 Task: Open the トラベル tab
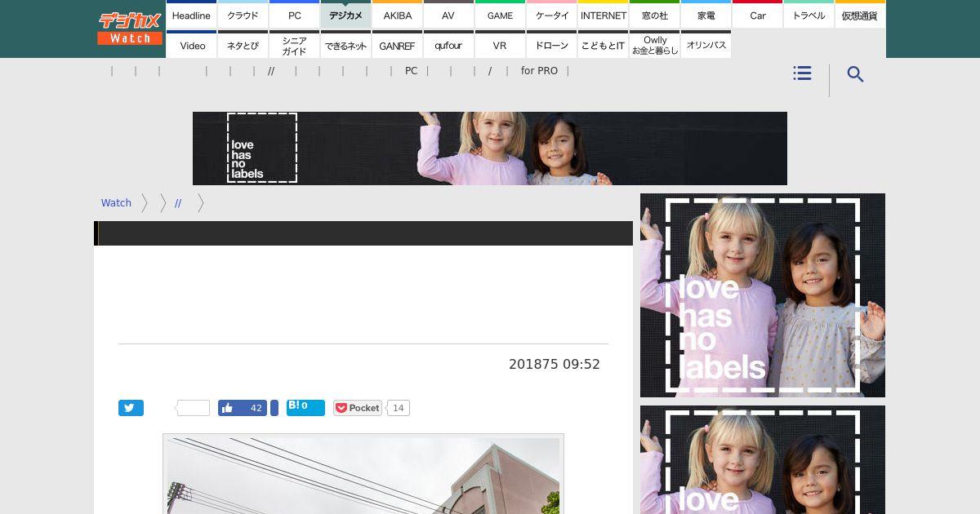pyautogui.click(x=808, y=15)
